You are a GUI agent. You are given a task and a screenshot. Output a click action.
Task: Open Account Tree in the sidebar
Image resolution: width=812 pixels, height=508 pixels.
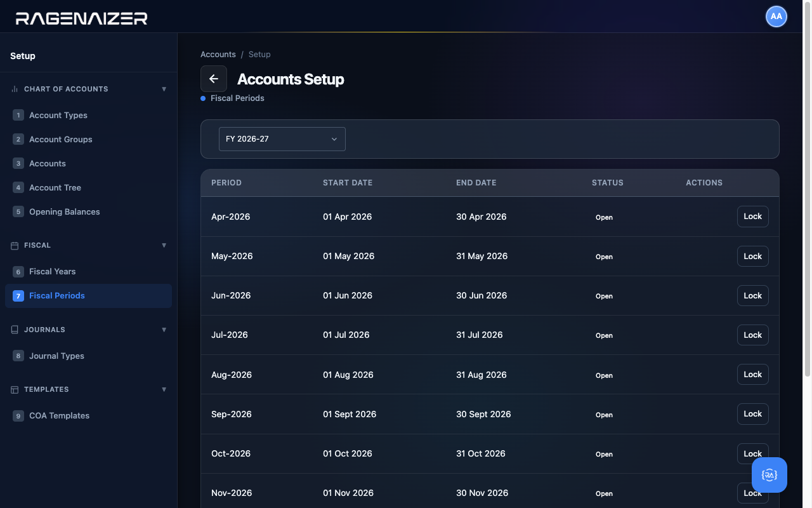click(x=88, y=187)
